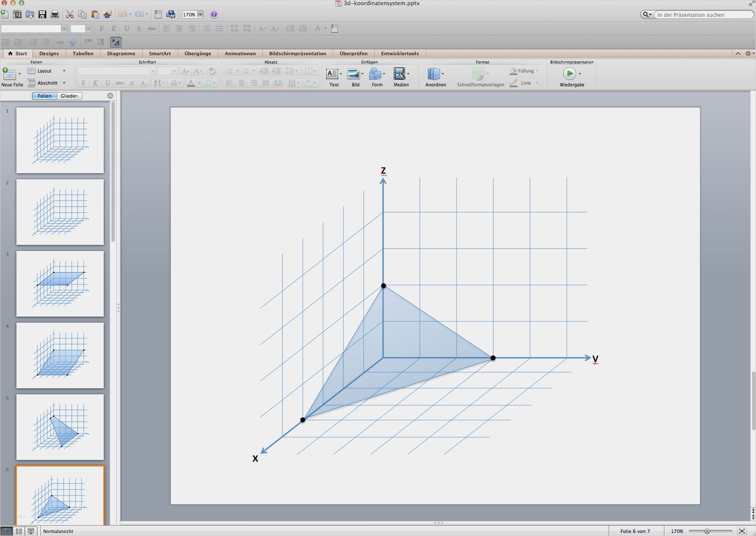The height and width of the screenshot is (536, 756).
Task: Insert a picture with Bild icon
Action: click(x=354, y=74)
